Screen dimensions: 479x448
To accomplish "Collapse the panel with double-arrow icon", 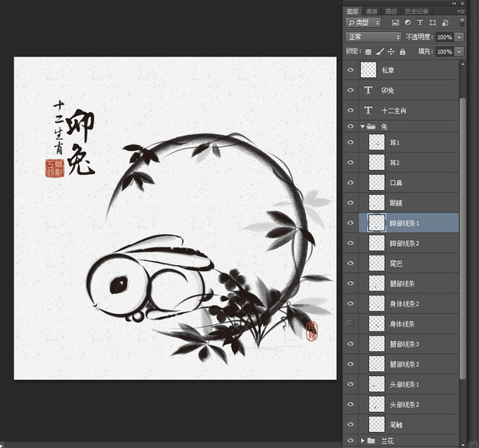I will coord(454,3).
